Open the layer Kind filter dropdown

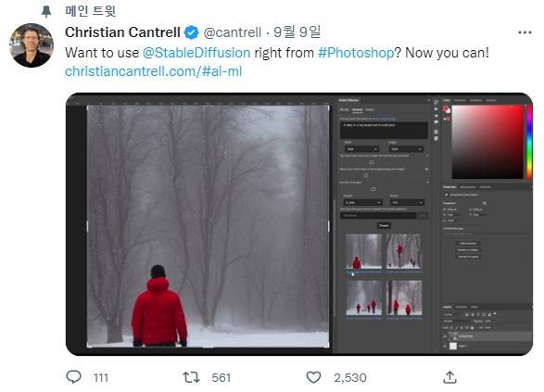tap(452, 315)
